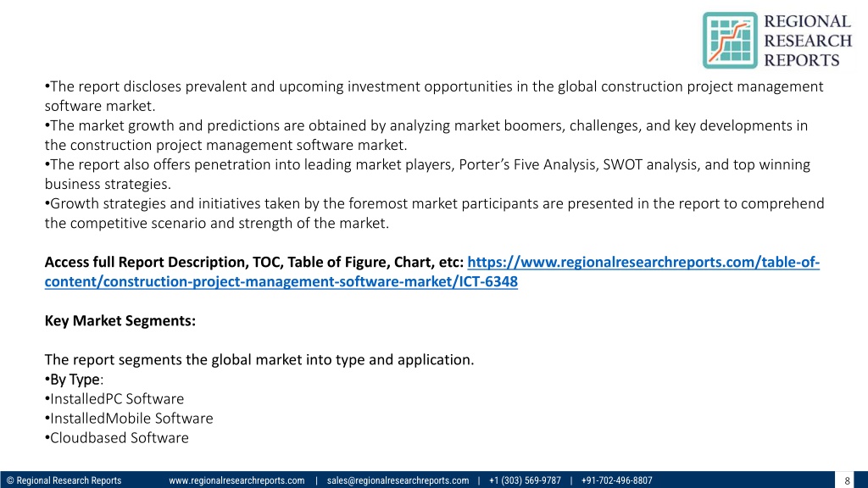Viewport: 868px width, 488px height.
Task: Click the bullet about Growth strategies and initiatives
Action: pos(435,213)
